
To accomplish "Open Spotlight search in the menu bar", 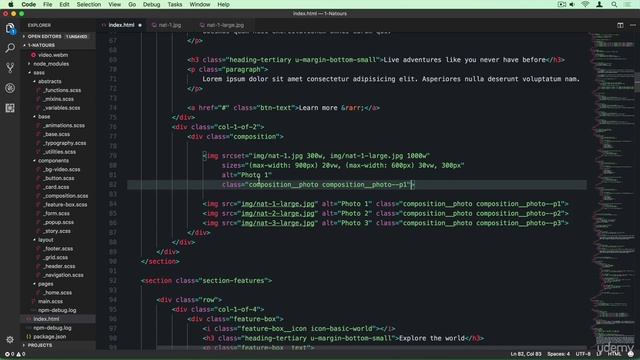I will point(614,4).
